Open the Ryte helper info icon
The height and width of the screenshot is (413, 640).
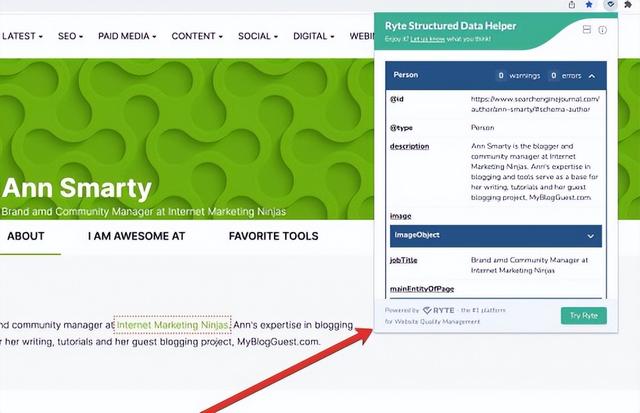coord(602,30)
